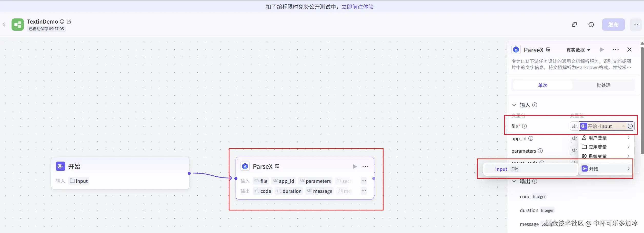Click the 开始 node output port

point(189,173)
